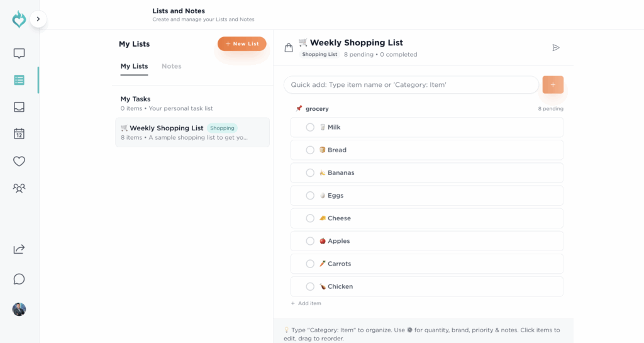Switch to the Notes tab

point(171,66)
